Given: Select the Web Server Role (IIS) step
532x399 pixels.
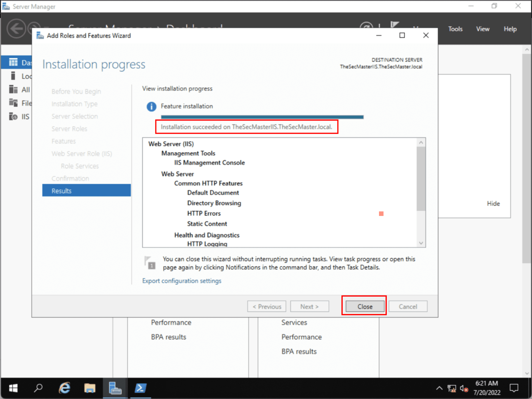Looking at the screenshot, I should (x=82, y=154).
